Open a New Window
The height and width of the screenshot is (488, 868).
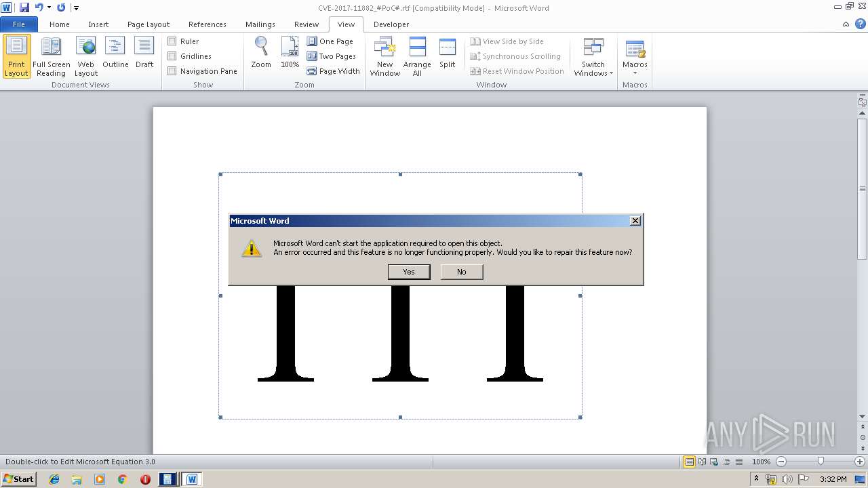pyautogui.click(x=384, y=57)
